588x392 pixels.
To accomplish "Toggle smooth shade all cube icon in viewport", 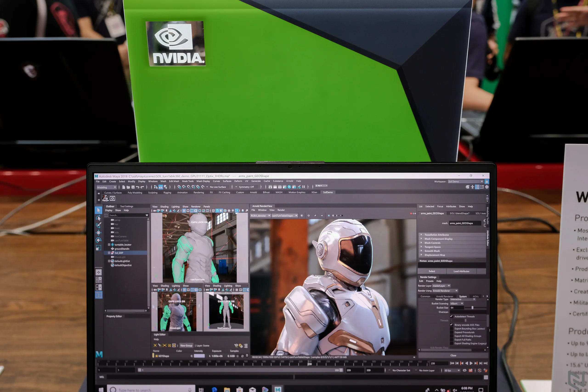I will [x=217, y=211].
